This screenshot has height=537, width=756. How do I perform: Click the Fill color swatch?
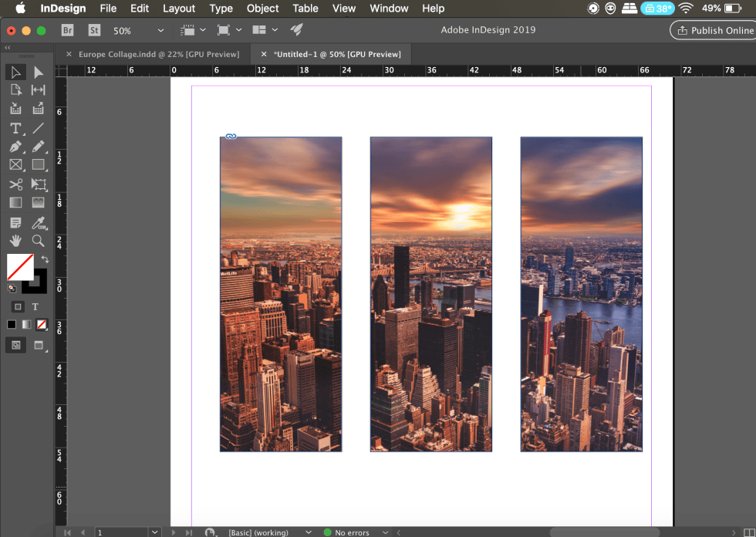tap(20, 267)
